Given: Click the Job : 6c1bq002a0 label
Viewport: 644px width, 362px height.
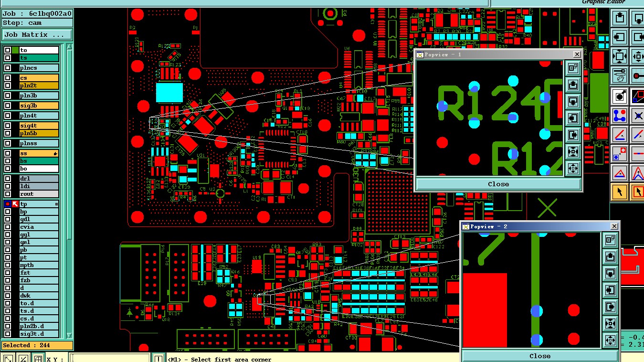Looking at the screenshot, I should coord(37,13).
